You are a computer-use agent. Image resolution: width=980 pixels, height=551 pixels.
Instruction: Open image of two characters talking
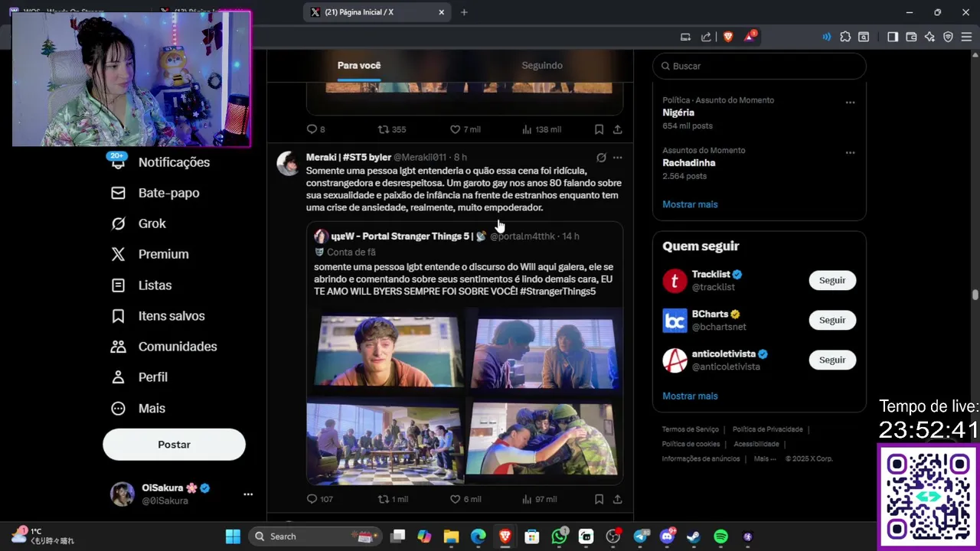coord(544,350)
